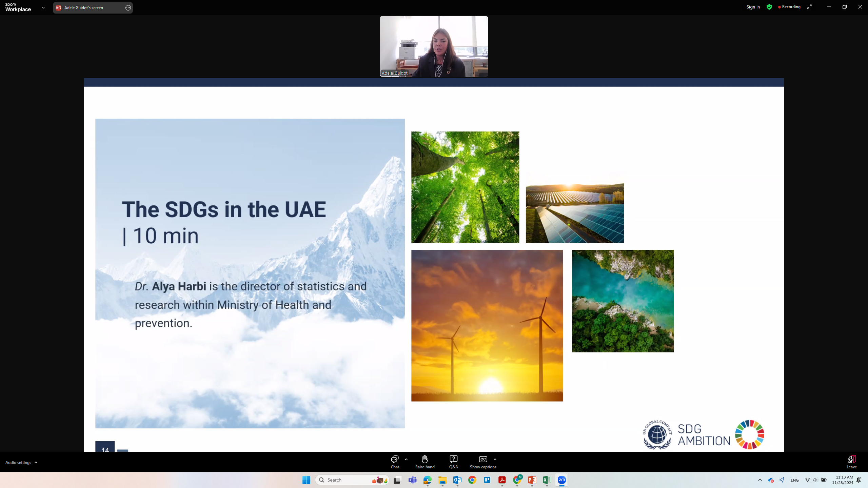
Task: Open Microsoft Teams from taskbar
Action: 412,480
